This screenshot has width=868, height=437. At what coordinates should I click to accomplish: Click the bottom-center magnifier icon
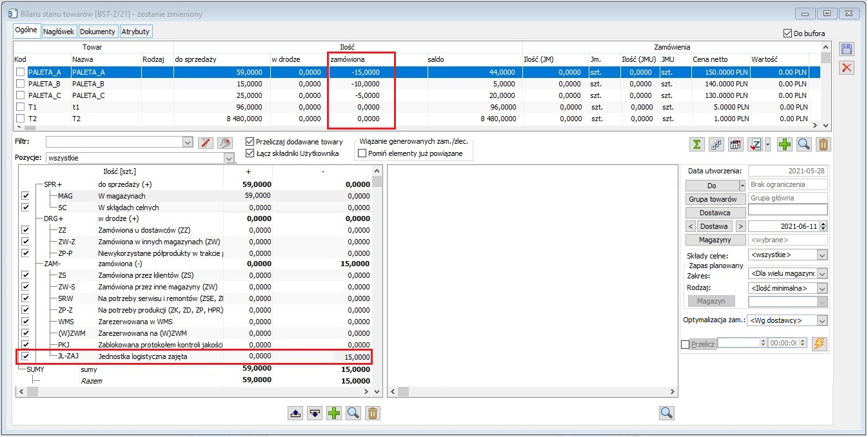coord(353,413)
